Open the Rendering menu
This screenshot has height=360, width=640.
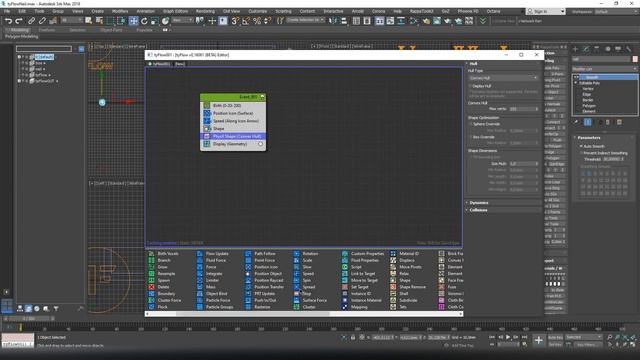(205, 11)
